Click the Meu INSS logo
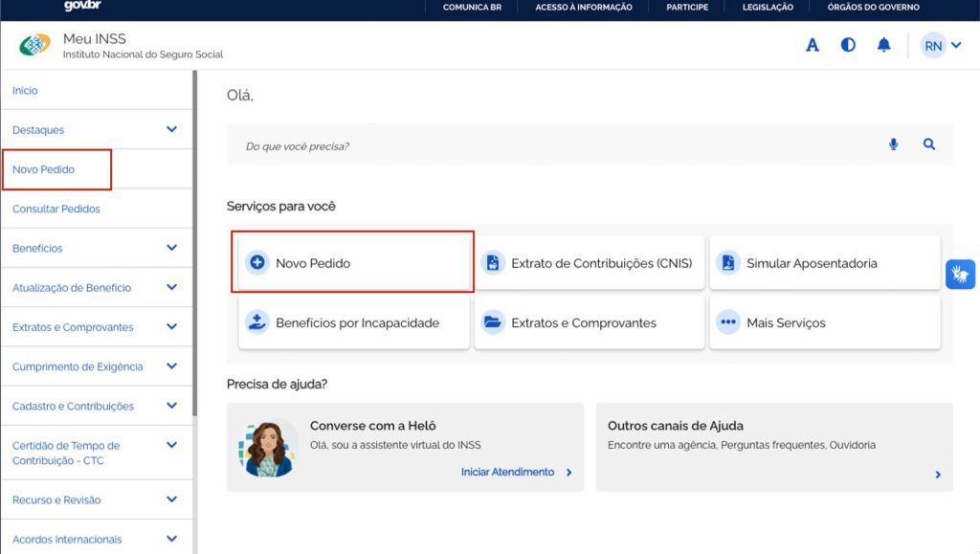 (34, 45)
